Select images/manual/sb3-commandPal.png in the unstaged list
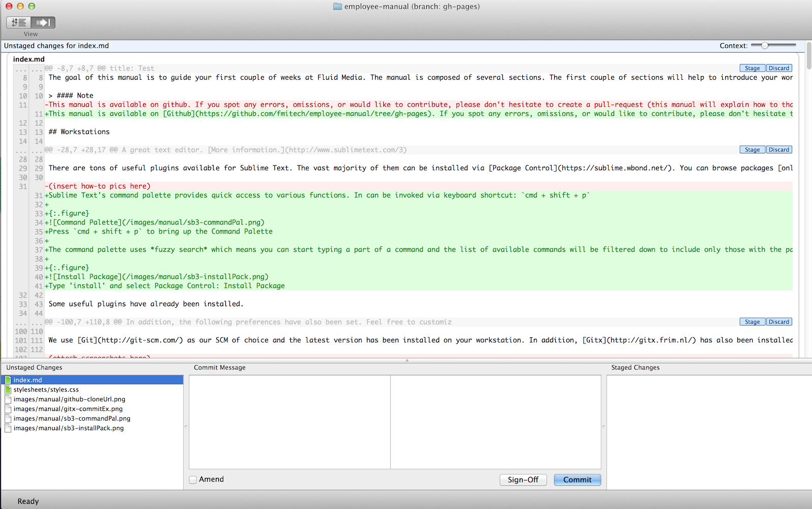Screen dimensions: 812x509 [x=72, y=419]
